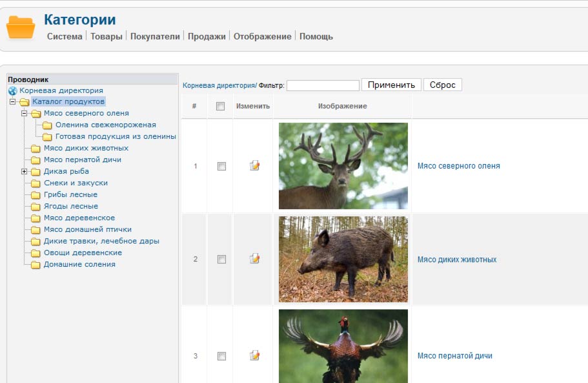Open the Товары menu
The width and height of the screenshot is (588, 383).
coord(106,36)
